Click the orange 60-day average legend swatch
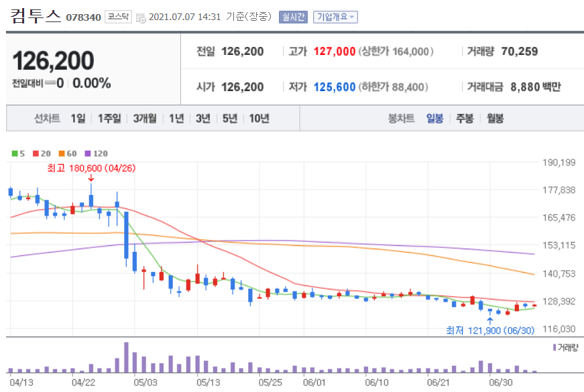Image resolution: width=584 pixels, height=392 pixels. 62,153
